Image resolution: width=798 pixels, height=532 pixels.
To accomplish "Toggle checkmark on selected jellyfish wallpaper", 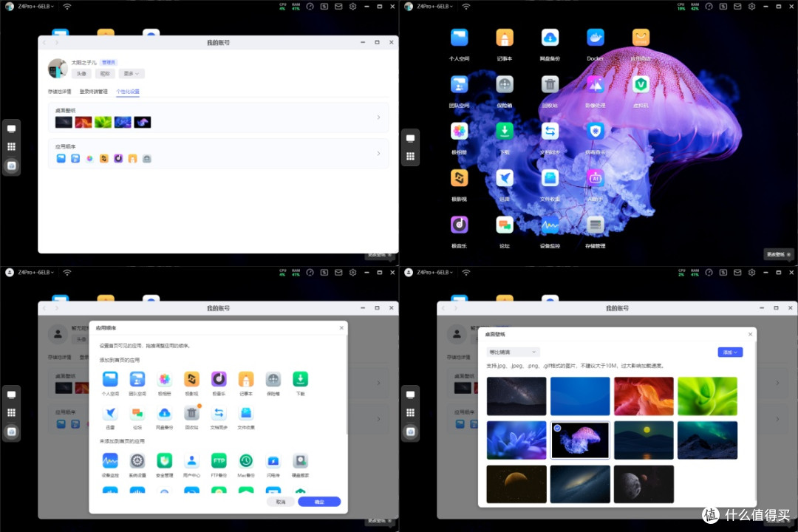I will coord(557,428).
